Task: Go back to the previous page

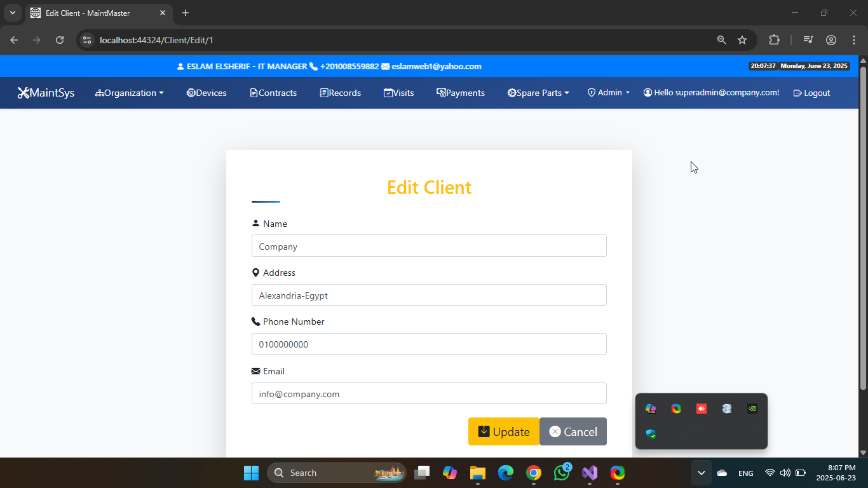Action: coord(14,40)
